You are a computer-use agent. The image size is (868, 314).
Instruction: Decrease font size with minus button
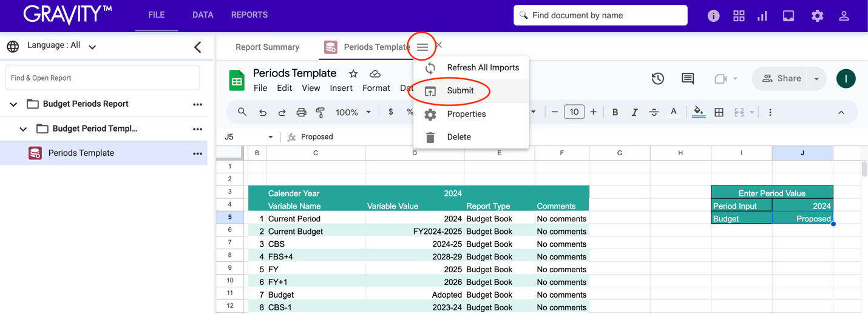click(554, 112)
